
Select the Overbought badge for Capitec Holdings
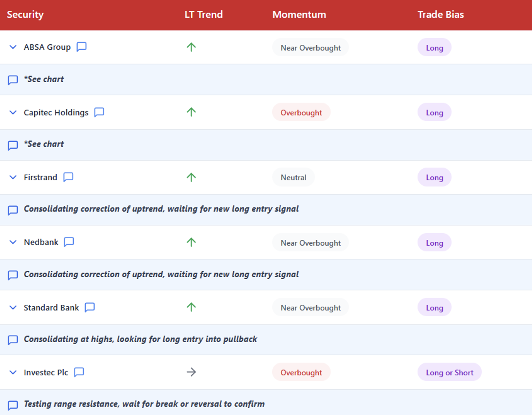point(301,112)
